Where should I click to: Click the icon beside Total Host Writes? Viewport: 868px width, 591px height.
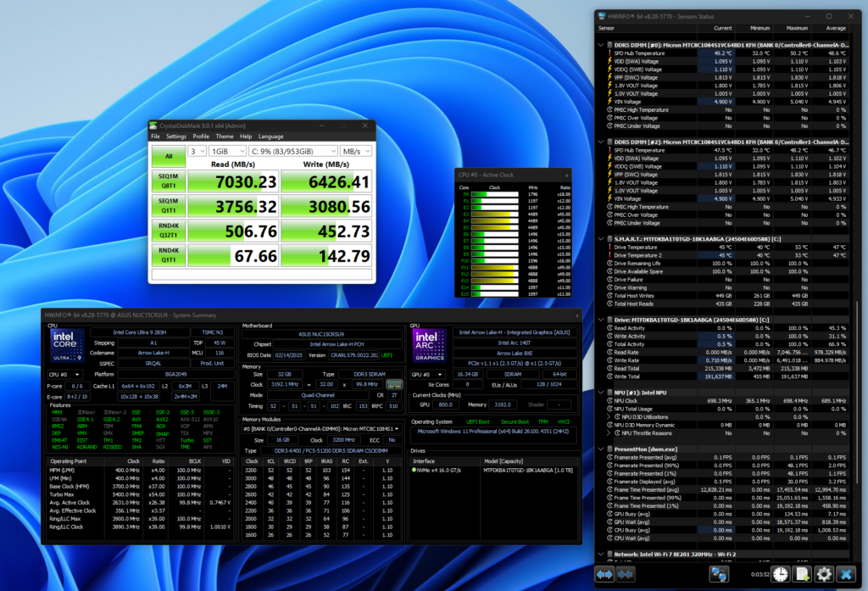pyautogui.click(x=610, y=296)
